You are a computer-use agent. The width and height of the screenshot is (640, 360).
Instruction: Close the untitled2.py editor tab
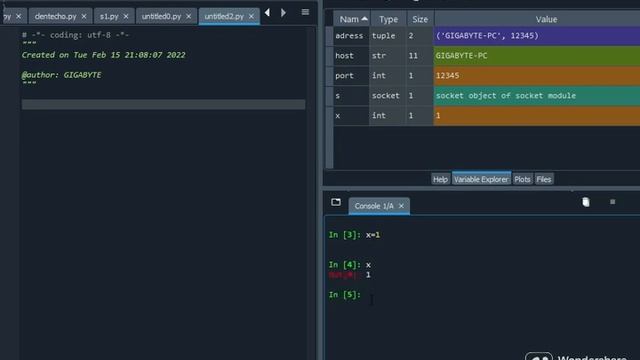pos(251,16)
